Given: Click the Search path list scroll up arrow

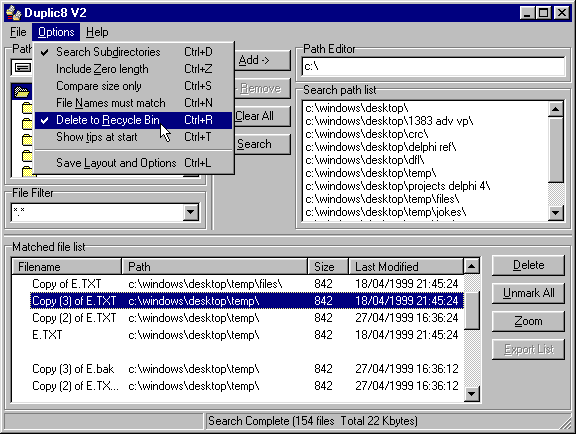Looking at the screenshot, I should [555, 109].
